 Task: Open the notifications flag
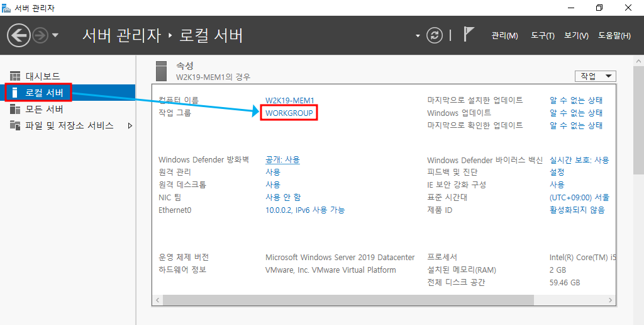tap(469, 34)
